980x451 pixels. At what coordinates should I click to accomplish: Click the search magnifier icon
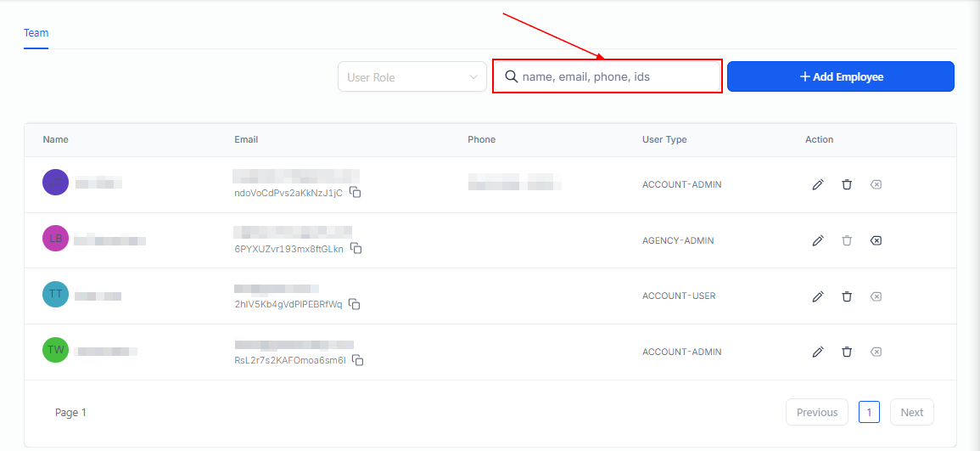[x=512, y=76]
